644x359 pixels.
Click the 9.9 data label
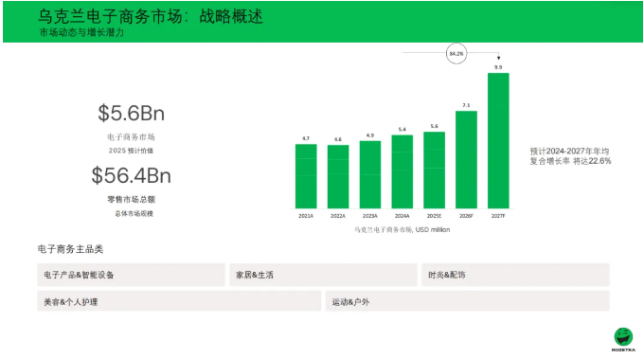click(498, 67)
